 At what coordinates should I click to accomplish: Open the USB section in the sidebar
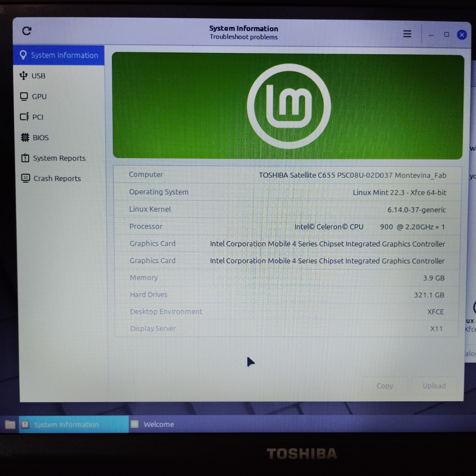click(59, 76)
